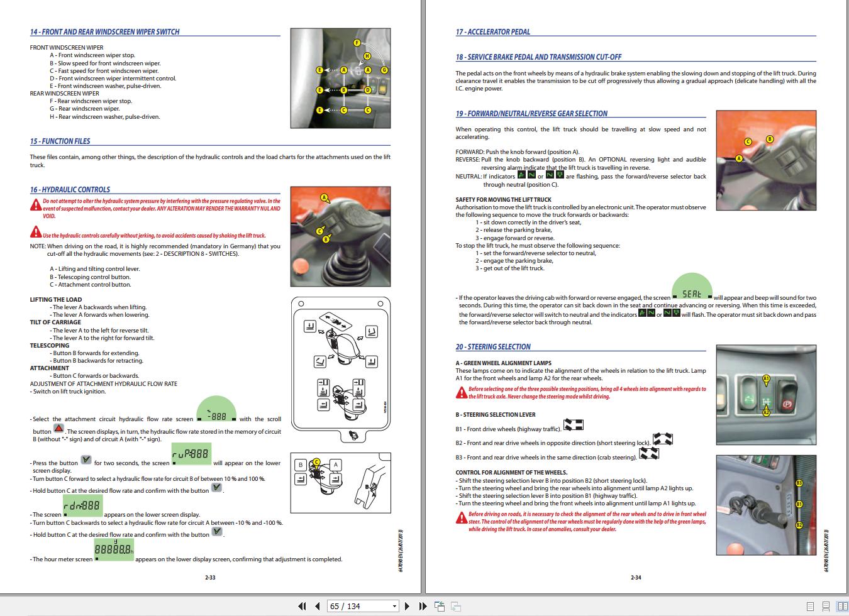Open the page number dropdown list
Image resolution: width=849 pixels, height=616 pixels.
(x=395, y=606)
